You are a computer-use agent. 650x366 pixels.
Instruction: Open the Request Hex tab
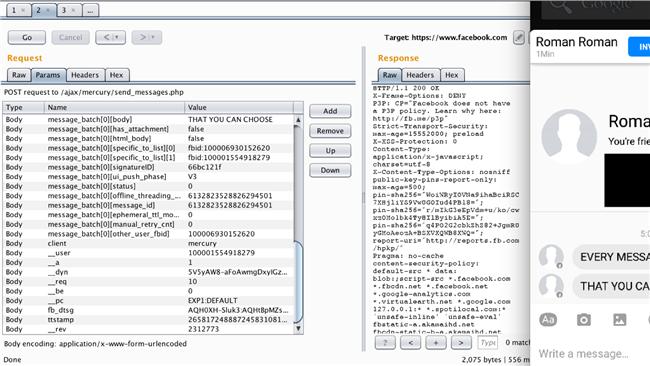pos(117,75)
